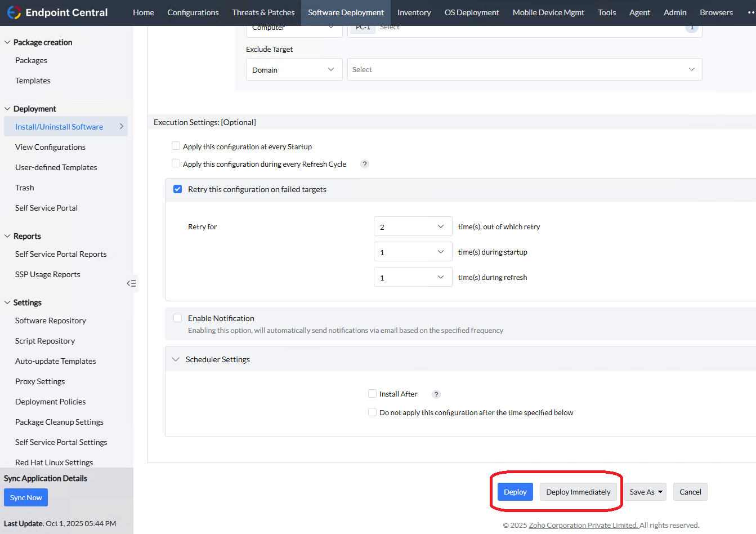Click help icon beside Refresh Cycle option
This screenshot has width=756, height=534.
click(365, 164)
